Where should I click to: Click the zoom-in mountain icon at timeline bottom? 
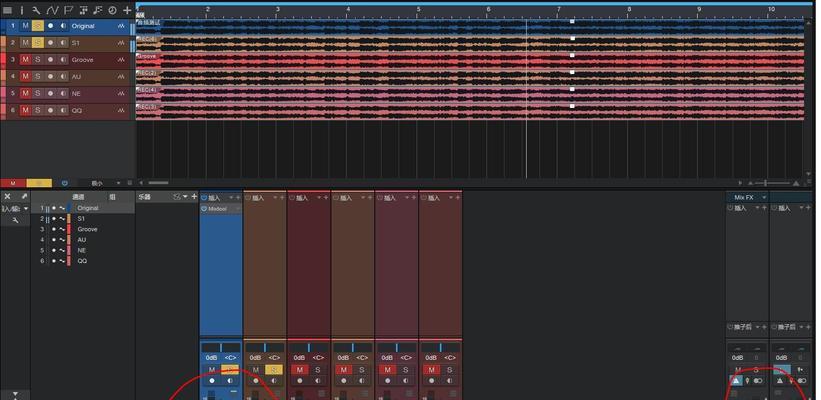pos(796,183)
